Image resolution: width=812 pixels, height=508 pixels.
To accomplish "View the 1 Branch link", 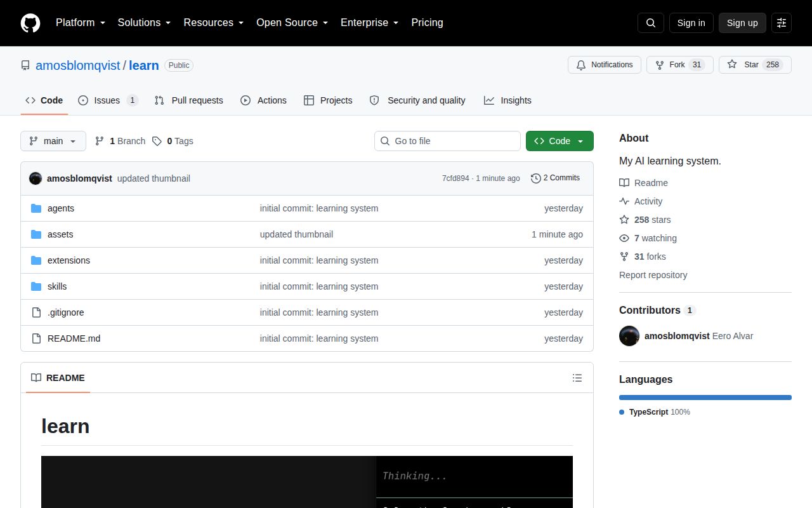I will coord(120,141).
